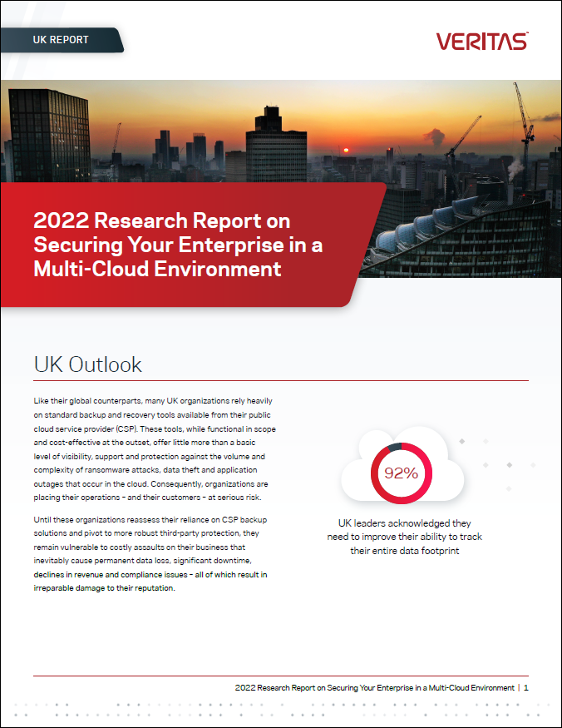
Task: Click the Veritas logo
Action: pyautogui.click(x=481, y=41)
